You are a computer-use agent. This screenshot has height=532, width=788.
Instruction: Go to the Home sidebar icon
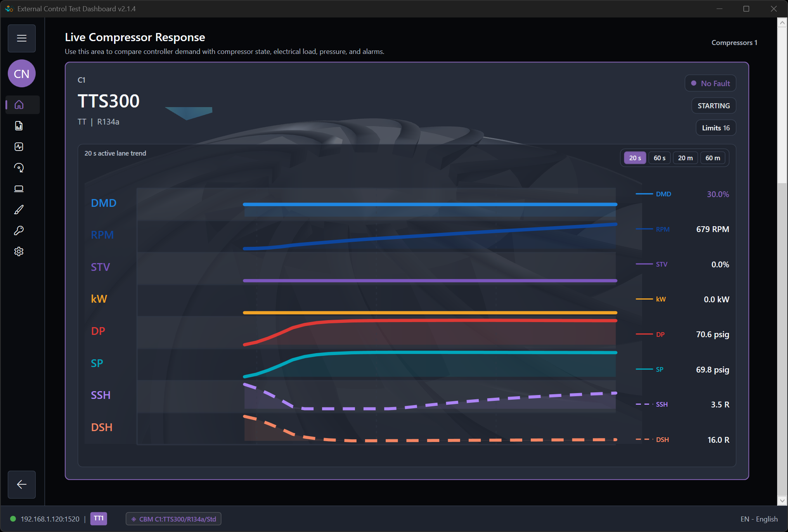(x=19, y=105)
